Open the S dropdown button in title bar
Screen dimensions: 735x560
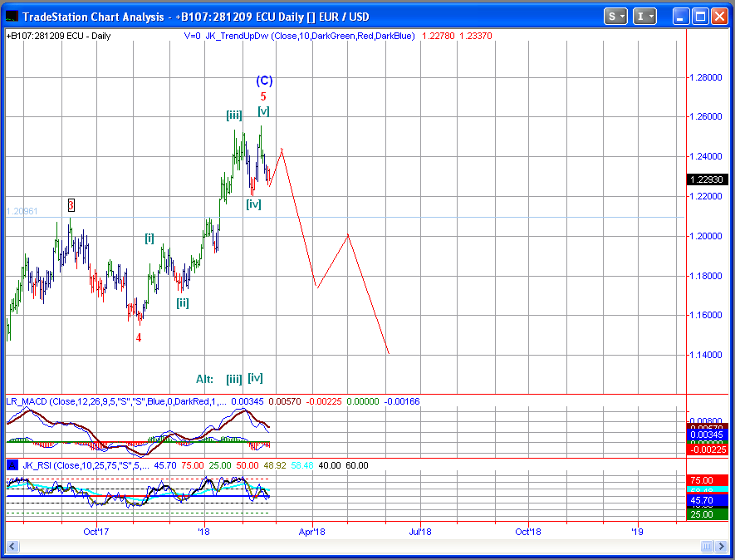tap(615, 17)
